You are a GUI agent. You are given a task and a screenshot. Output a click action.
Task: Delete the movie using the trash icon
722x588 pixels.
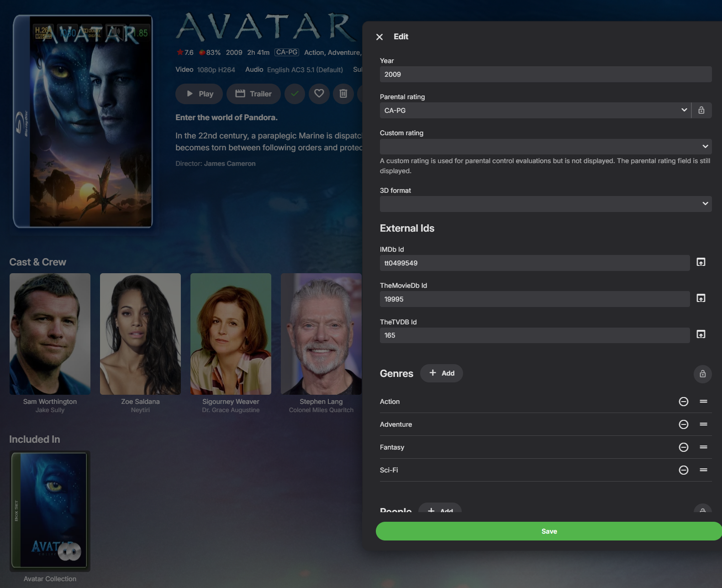(x=343, y=94)
